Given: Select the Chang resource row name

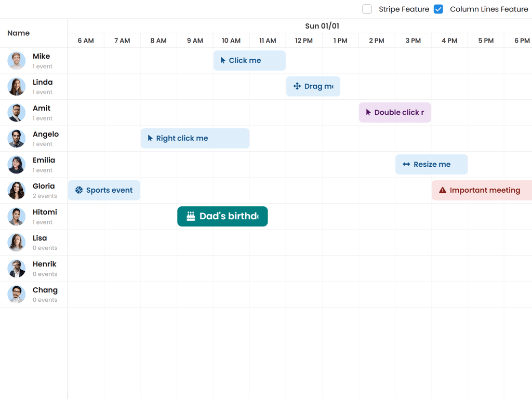Looking at the screenshot, I should point(45,290).
